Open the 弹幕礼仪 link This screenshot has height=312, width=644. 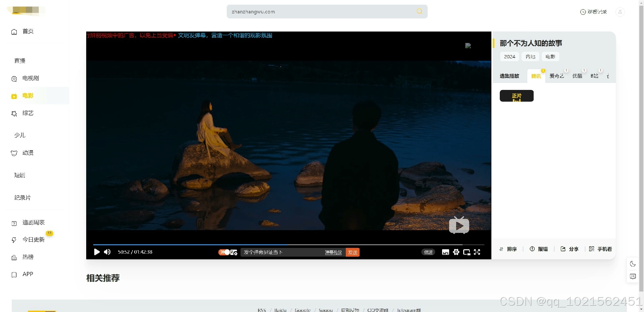coord(333,252)
